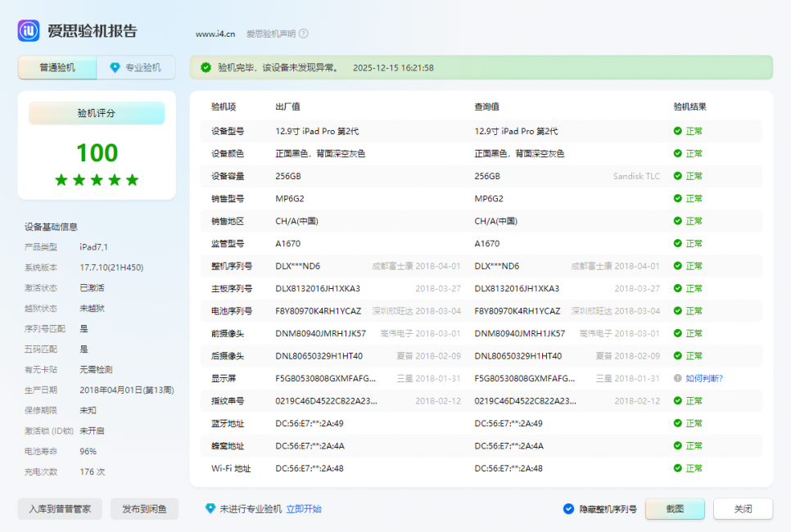Click the 截图 screenshot button
791x532 pixels.
point(675,508)
